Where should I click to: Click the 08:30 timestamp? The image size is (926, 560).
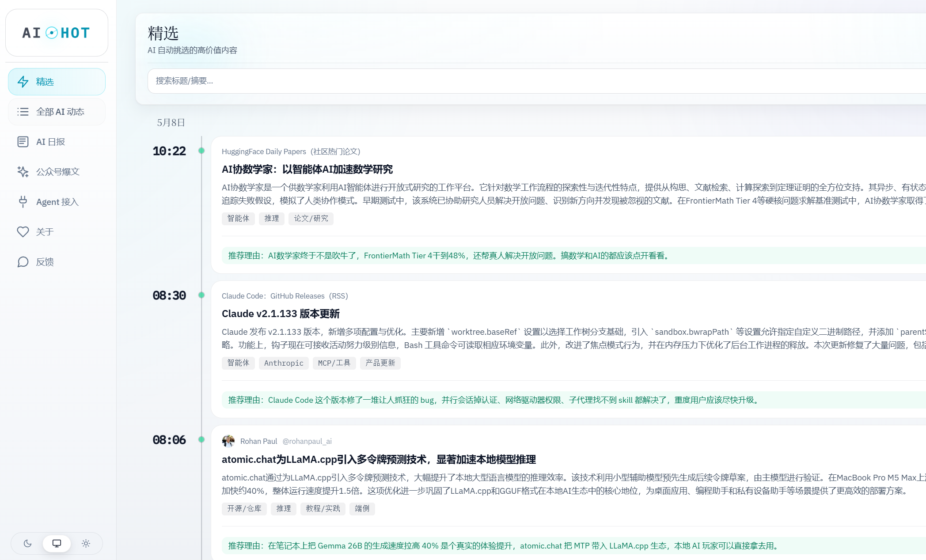169,295
